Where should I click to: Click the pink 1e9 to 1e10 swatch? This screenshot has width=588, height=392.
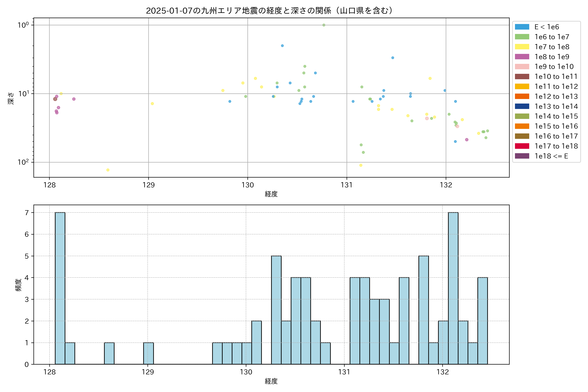click(x=522, y=67)
